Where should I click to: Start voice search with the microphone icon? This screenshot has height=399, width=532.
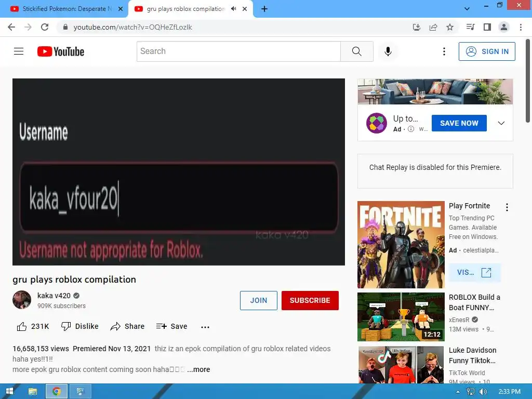click(388, 51)
